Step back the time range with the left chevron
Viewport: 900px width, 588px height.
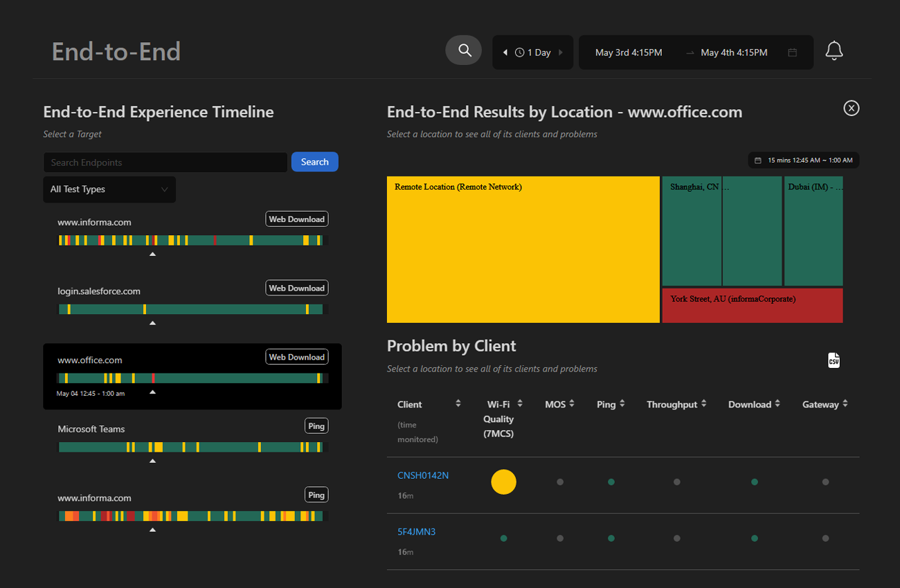[x=505, y=52]
